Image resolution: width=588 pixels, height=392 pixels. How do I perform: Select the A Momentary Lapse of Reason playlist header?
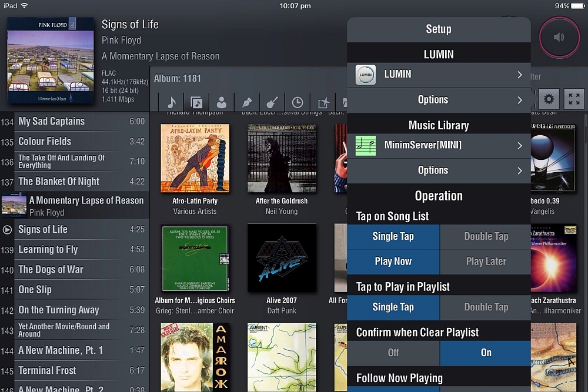(x=75, y=205)
